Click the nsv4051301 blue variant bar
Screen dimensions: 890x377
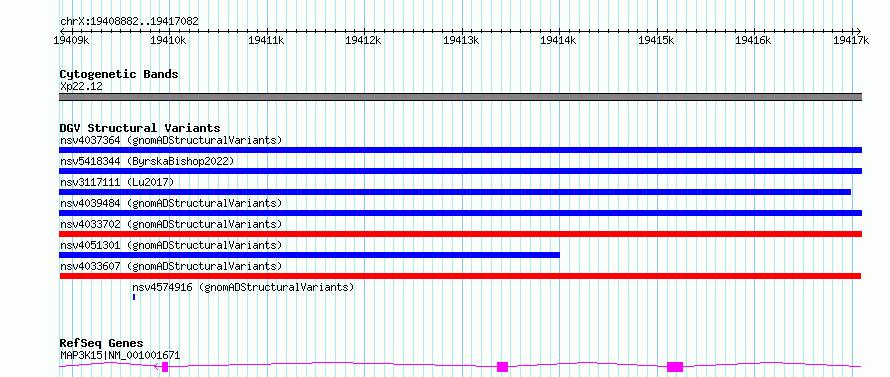click(x=309, y=255)
